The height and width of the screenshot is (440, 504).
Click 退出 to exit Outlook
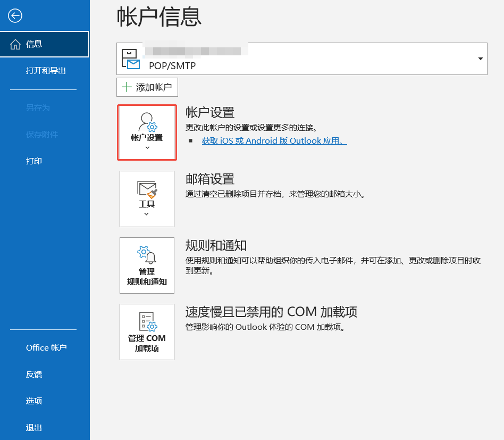pyautogui.click(x=33, y=427)
